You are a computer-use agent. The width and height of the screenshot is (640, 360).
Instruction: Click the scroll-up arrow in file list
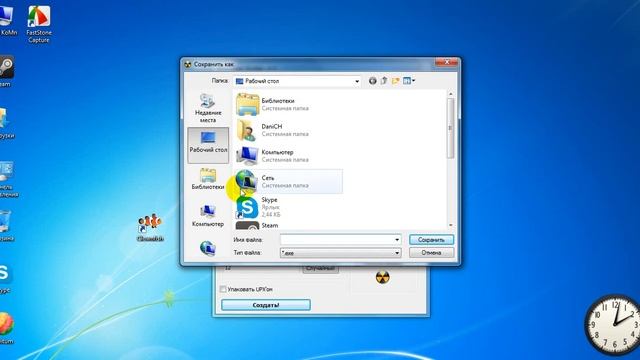[x=451, y=94]
